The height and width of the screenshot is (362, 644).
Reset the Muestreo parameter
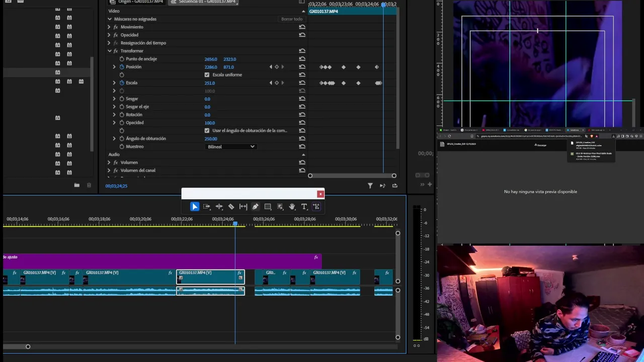pos(302,147)
